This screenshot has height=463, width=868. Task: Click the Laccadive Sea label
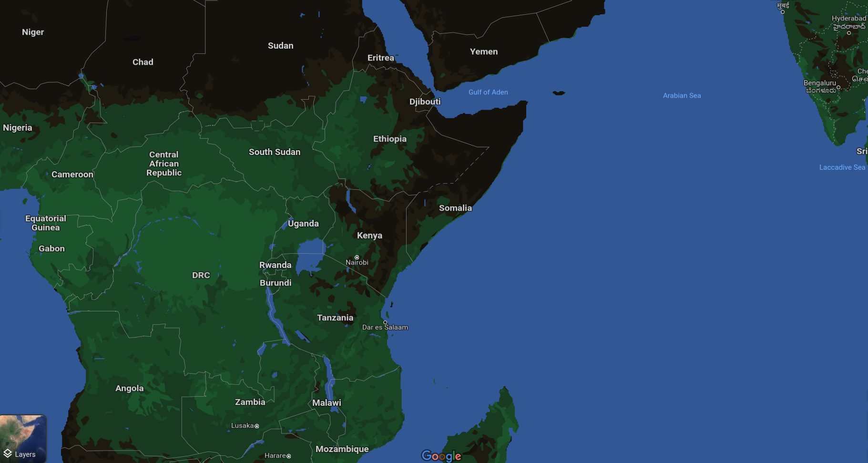(842, 167)
